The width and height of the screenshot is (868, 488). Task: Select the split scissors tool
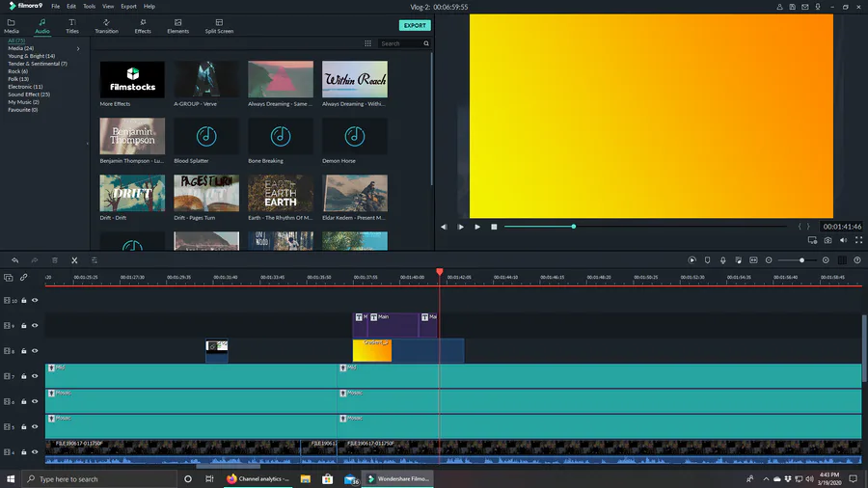pyautogui.click(x=74, y=260)
